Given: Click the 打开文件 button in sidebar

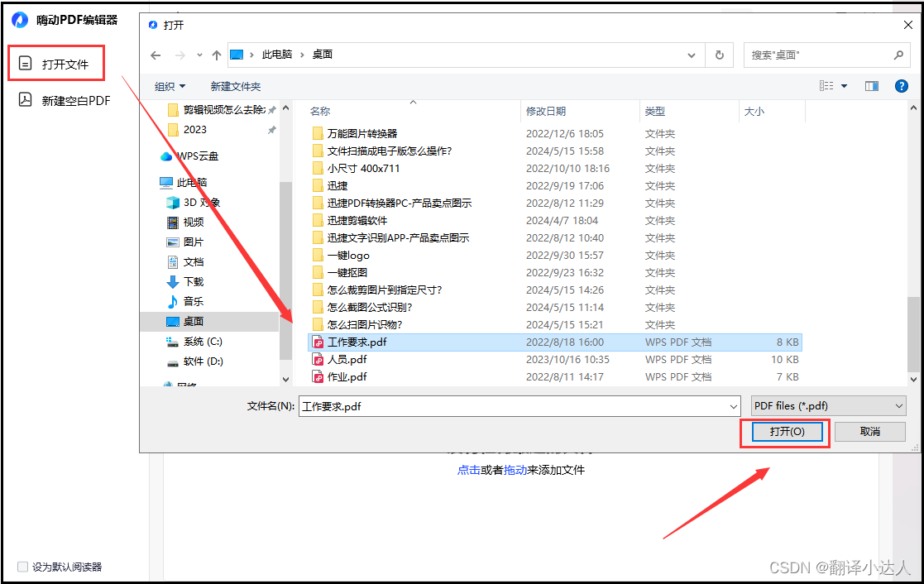Looking at the screenshot, I should click(x=56, y=64).
